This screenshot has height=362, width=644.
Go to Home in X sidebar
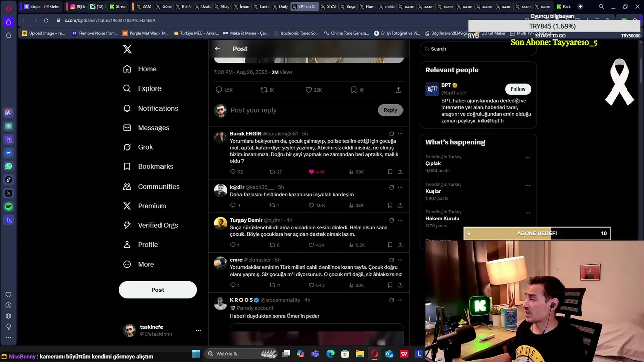(x=140, y=69)
